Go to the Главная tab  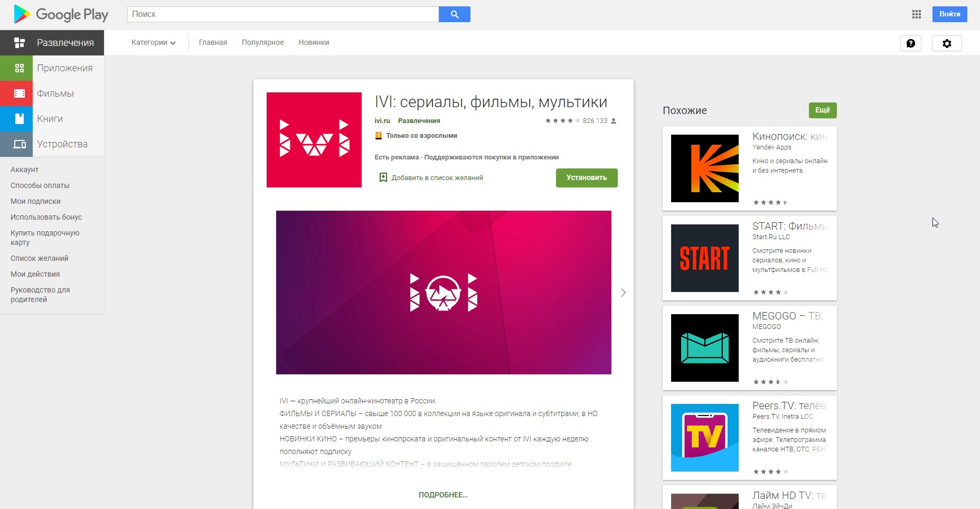[x=213, y=43]
